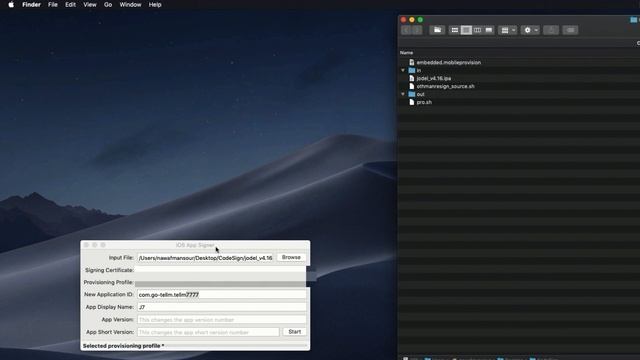This screenshot has width=640, height=360.
Task: Click Browse in iOS App Signer
Action: [x=291, y=258]
